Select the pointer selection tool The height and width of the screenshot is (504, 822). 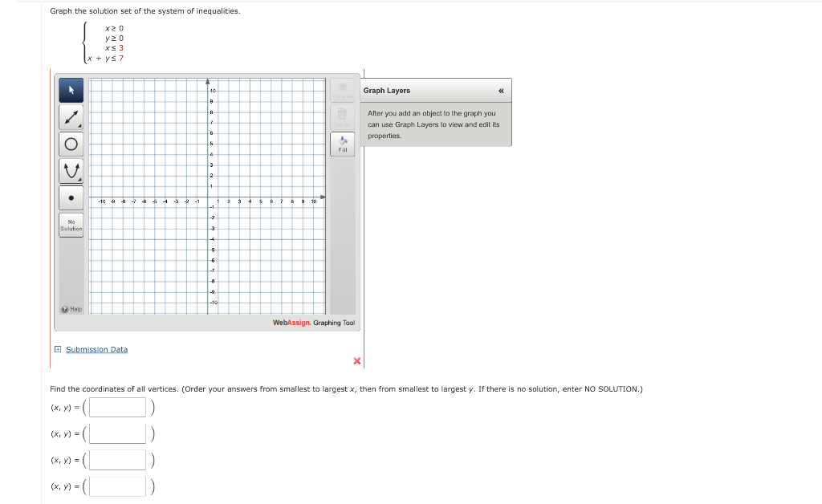coord(71,90)
